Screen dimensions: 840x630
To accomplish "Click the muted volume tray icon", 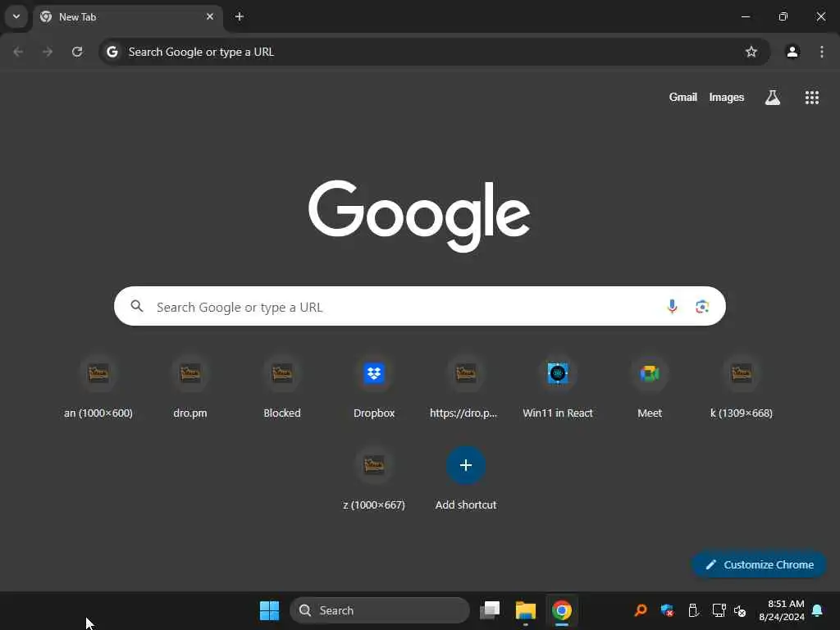I will click(741, 610).
